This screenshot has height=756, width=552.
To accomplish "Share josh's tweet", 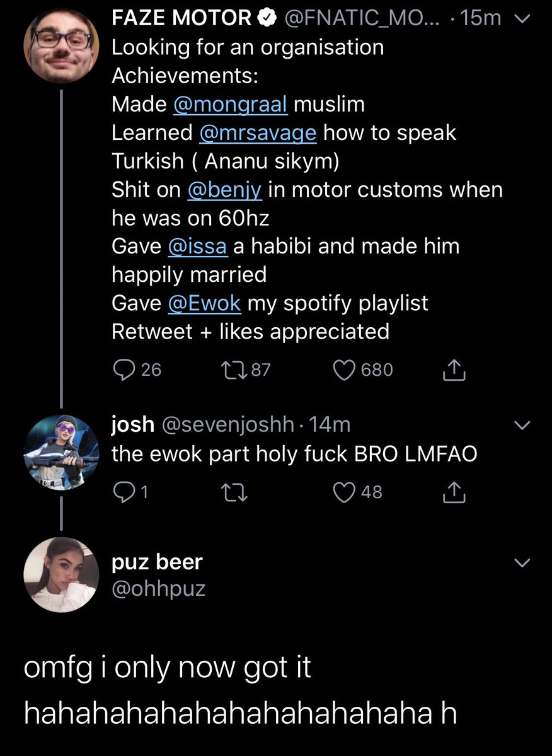I will point(454,492).
